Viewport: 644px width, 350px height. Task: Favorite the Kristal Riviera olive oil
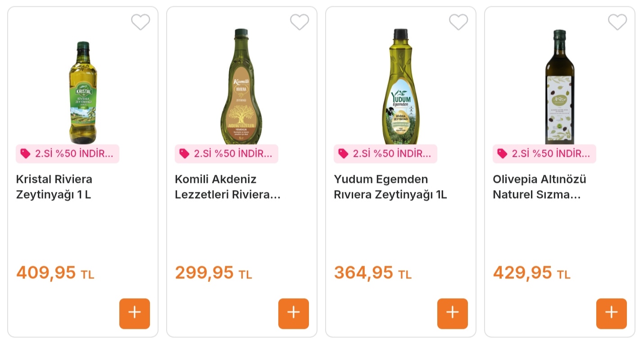click(141, 22)
